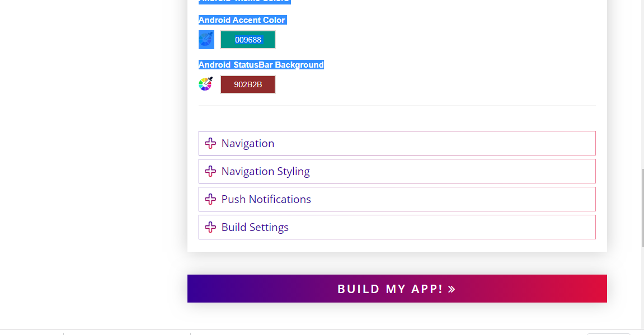Screen dimensions: 644x335
Task: Expand the Build Settings section title
Action: coord(255,227)
